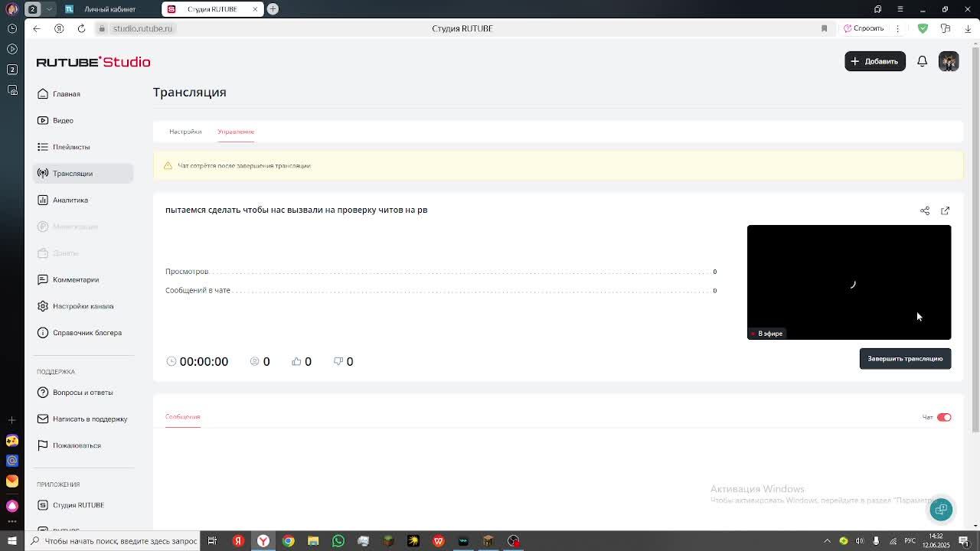980x551 pixels.
Task: Open the user profile avatar menu
Action: pyautogui.click(x=949, y=61)
